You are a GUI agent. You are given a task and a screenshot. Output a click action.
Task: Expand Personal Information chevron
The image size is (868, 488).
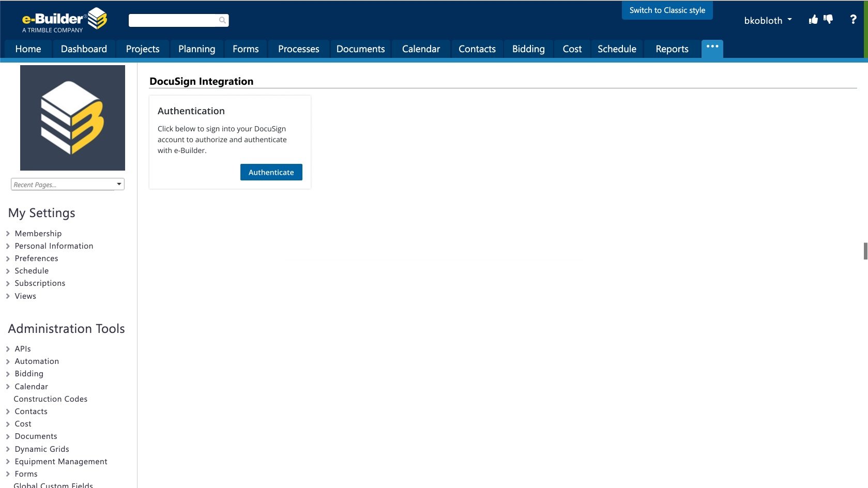click(8, 246)
